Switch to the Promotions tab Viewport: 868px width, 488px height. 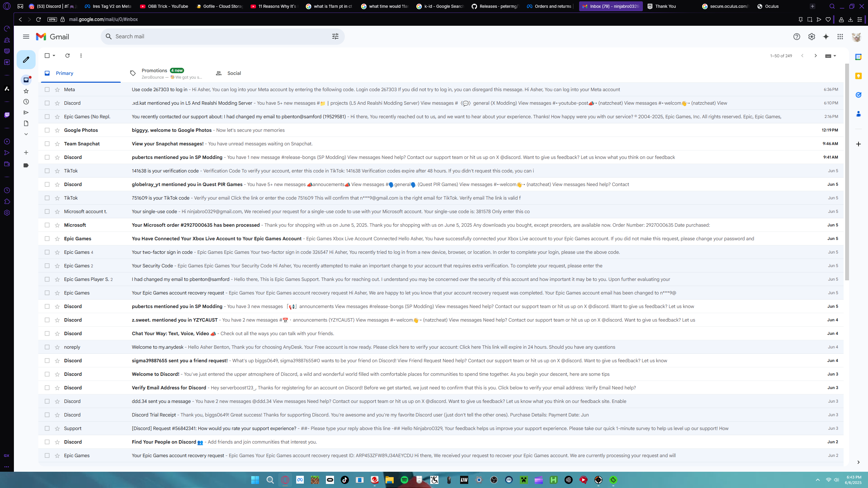coord(166,73)
